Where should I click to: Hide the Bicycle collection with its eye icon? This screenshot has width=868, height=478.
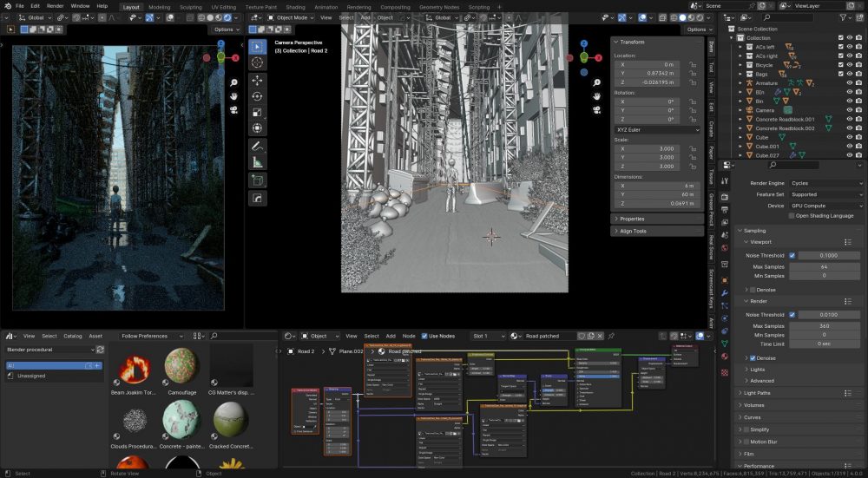click(849, 65)
